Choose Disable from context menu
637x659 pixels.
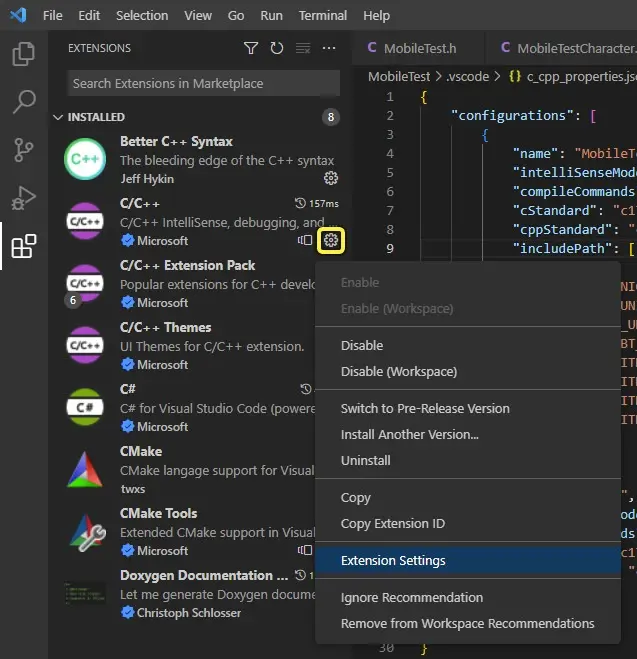point(468,345)
